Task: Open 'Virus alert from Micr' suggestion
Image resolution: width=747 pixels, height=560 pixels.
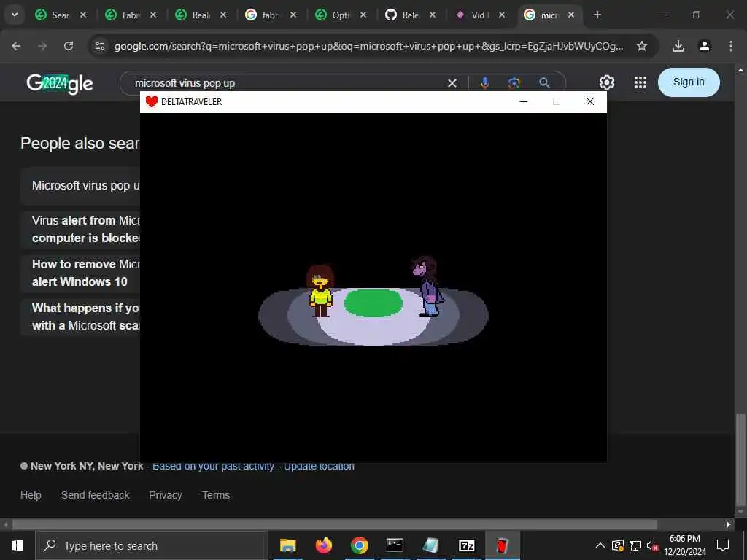Action: 80,229
